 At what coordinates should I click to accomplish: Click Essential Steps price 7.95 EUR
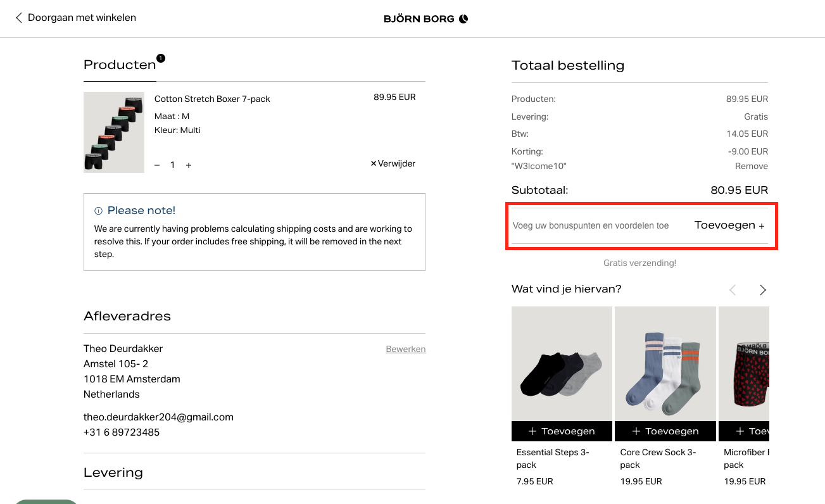pos(534,482)
